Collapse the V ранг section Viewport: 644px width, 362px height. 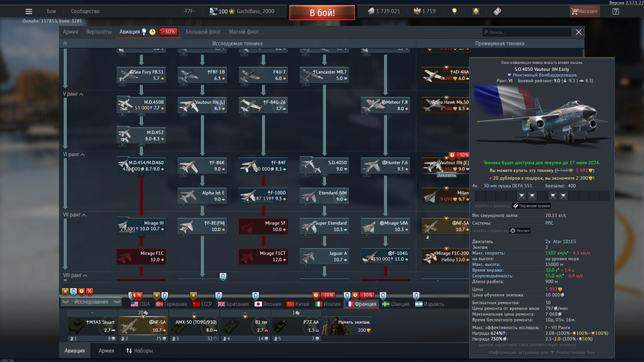click(x=73, y=94)
